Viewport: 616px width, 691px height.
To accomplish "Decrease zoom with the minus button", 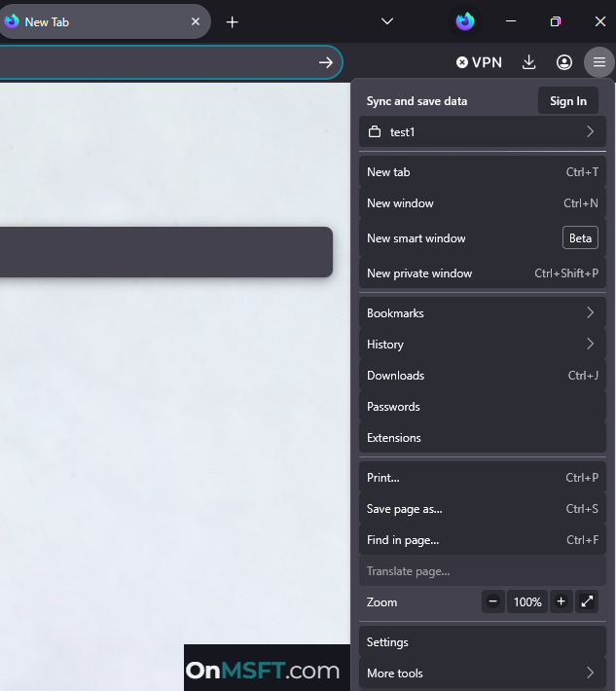I will (493, 601).
